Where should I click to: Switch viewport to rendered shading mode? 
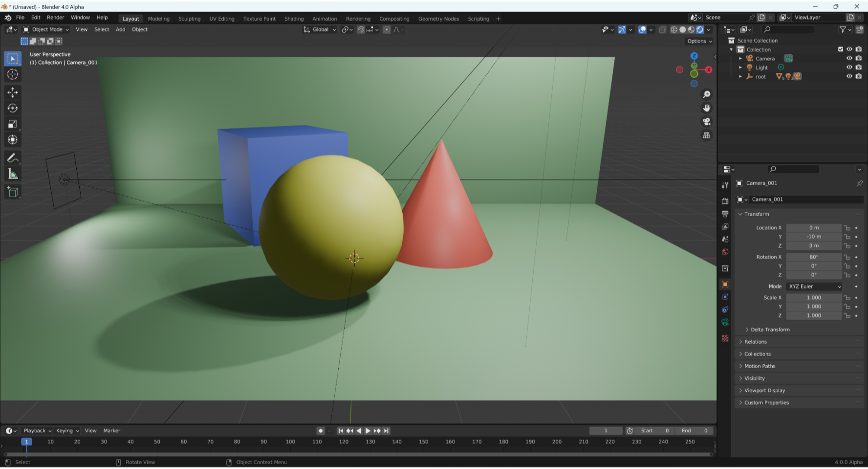[x=700, y=29]
